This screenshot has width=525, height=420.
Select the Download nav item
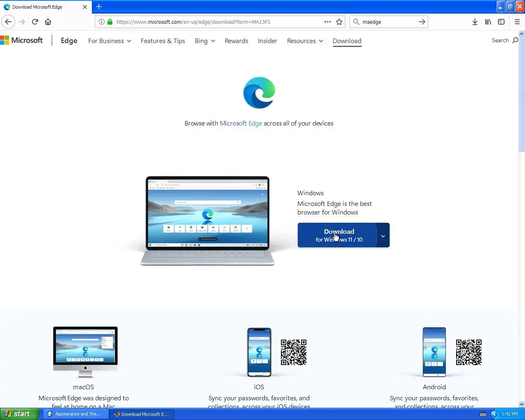pos(347,41)
